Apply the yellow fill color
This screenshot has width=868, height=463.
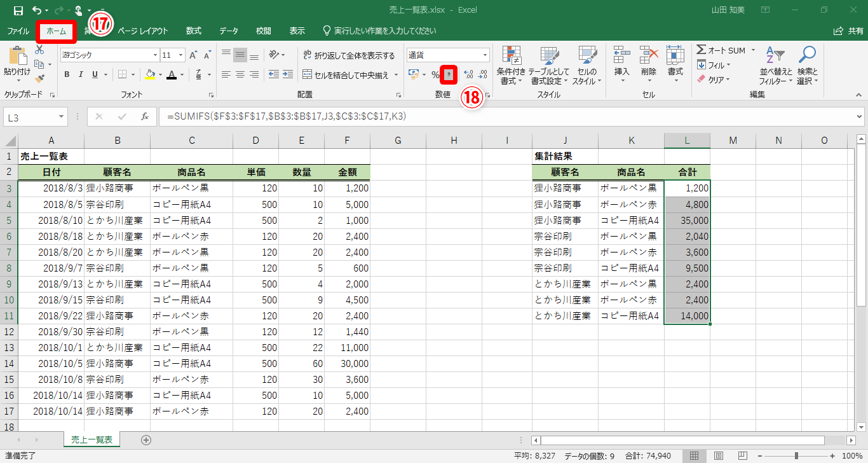point(149,74)
